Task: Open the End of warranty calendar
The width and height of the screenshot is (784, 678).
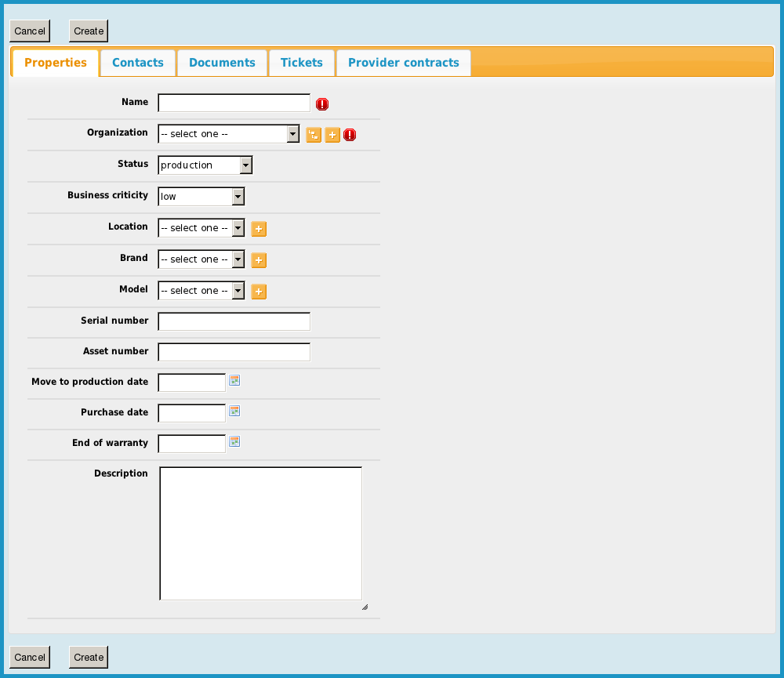Action: point(234,441)
